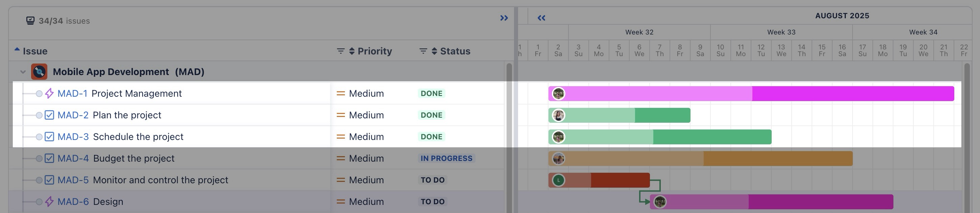The image size is (980, 213).
Task: Click the double-left arrows in timeline header
Action: point(541,18)
